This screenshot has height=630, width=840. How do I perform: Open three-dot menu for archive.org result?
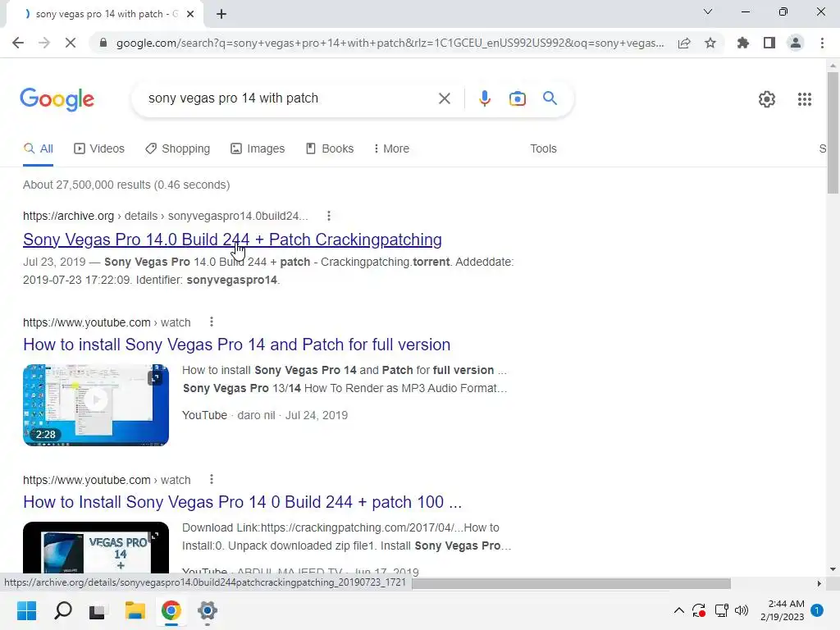point(329,216)
